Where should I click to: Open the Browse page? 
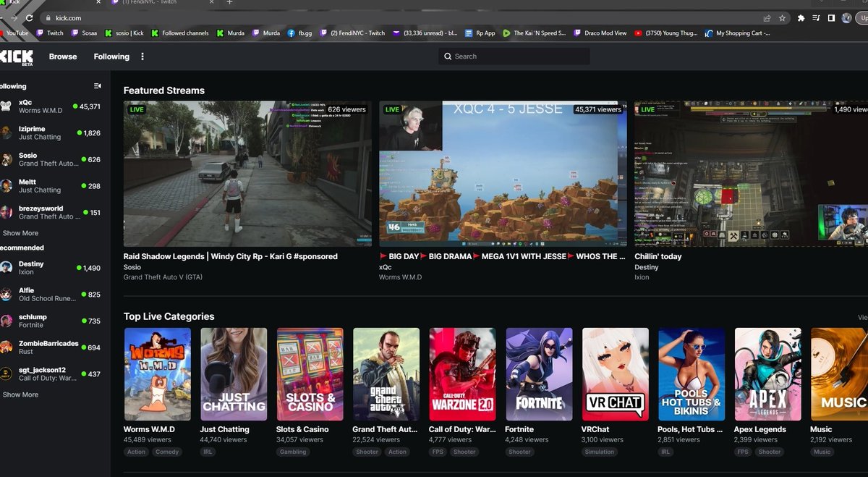pyautogui.click(x=63, y=56)
